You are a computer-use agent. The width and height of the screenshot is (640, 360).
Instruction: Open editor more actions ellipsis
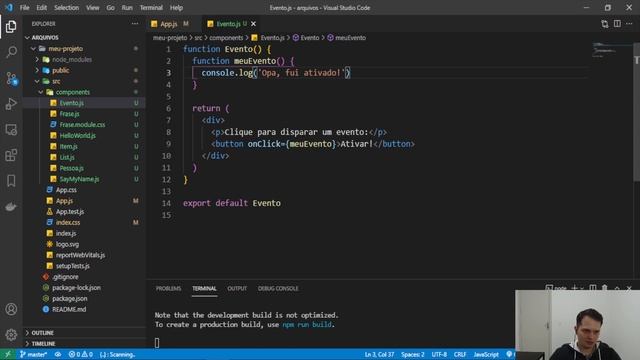pos(629,24)
